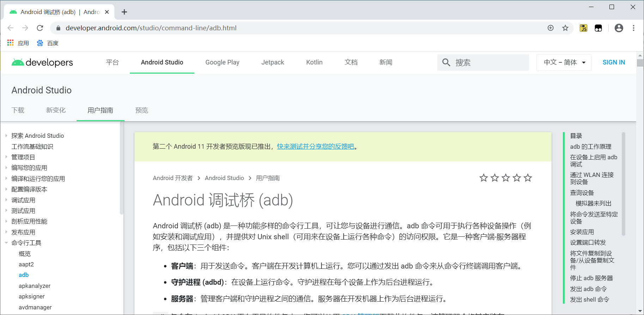
Task: Jump to 查询设备 in table of contents
Action: coord(582,193)
